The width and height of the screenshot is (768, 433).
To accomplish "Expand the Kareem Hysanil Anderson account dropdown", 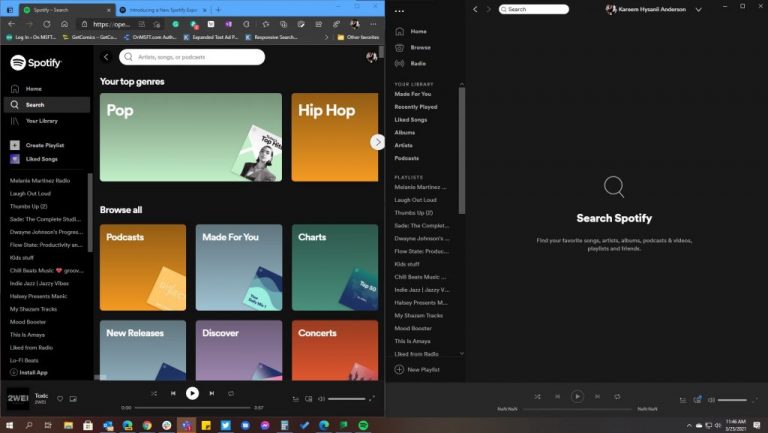I will (x=698, y=9).
